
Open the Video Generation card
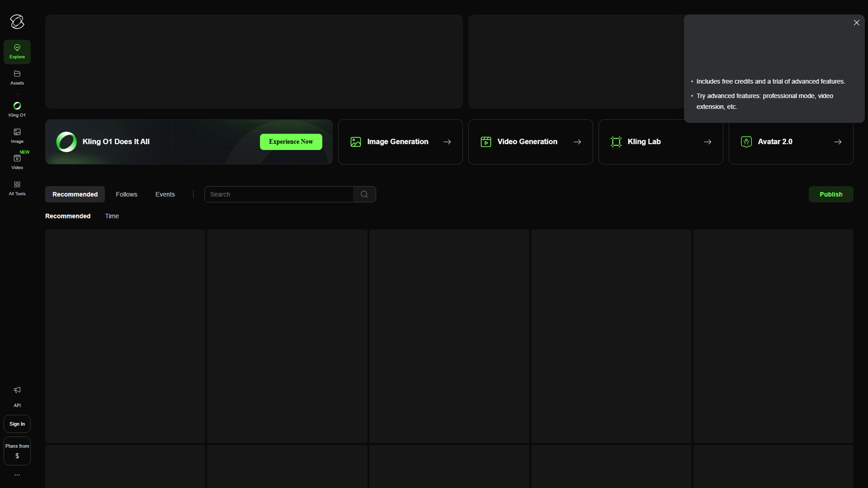coord(530,142)
